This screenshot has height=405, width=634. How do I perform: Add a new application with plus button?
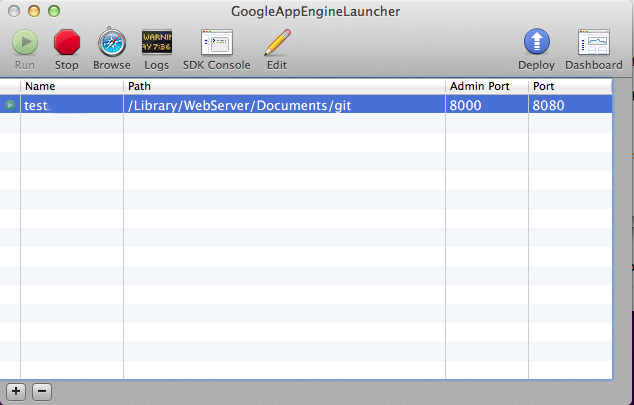click(16, 391)
